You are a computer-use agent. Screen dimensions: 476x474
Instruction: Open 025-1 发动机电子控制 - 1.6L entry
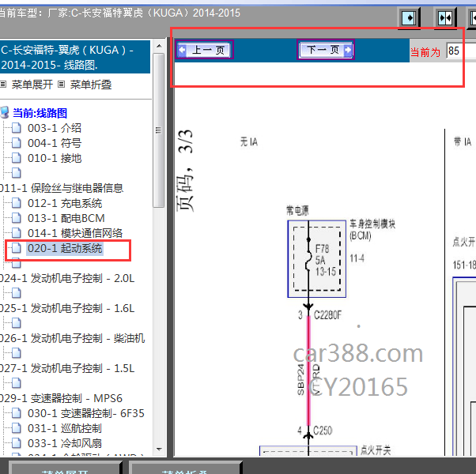click(67, 308)
